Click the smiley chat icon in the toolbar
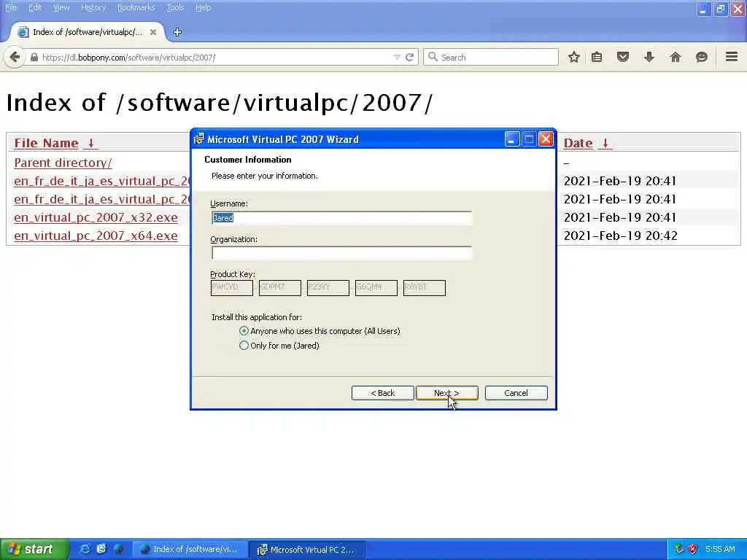The image size is (747, 560). [x=701, y=57]
